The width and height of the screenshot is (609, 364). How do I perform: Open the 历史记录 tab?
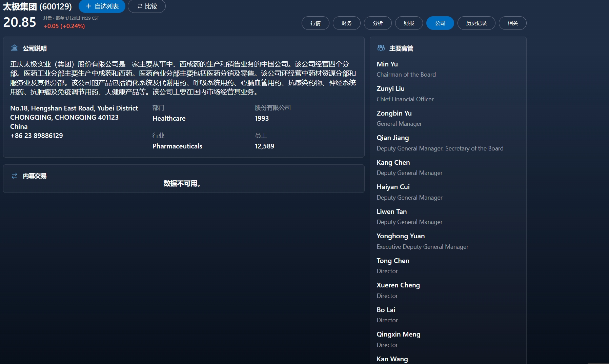pyautogui.click(x=476, y=23)
